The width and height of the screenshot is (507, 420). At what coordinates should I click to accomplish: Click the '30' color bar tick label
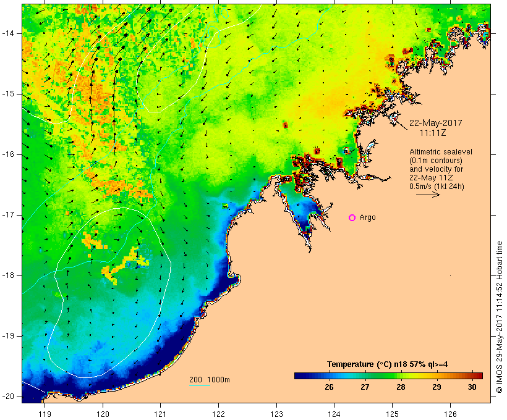pos(472,387)
